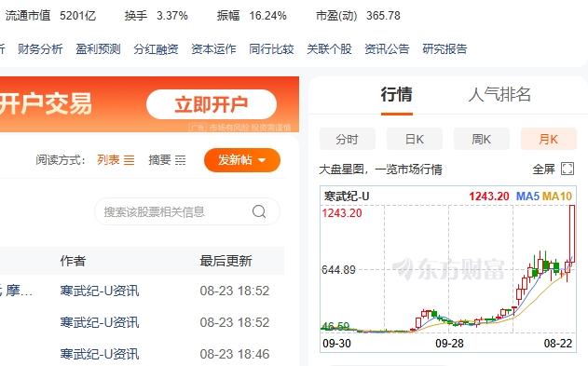The height and width of the screenshot is (366, 588).
Task: Go to 财务分析 menu item
Action: pos(40,49)
